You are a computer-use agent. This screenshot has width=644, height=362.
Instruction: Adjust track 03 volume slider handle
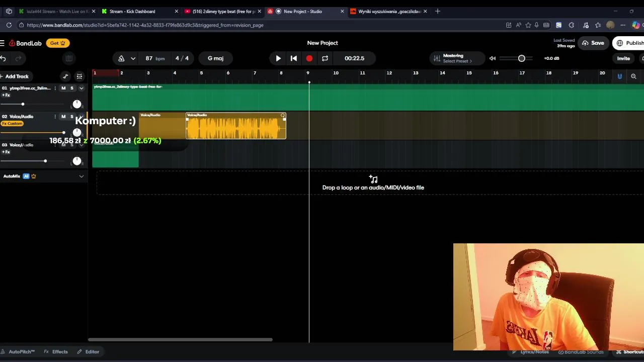[45, 161]
